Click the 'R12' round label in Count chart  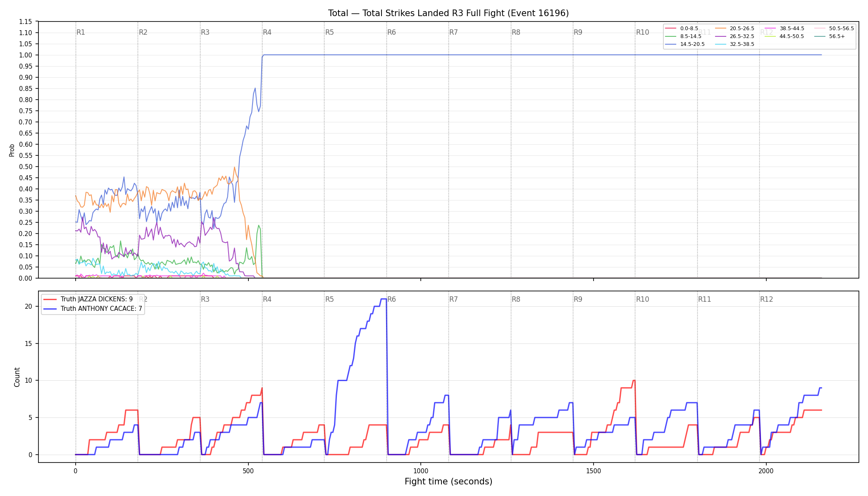click(x=767, y=299)
